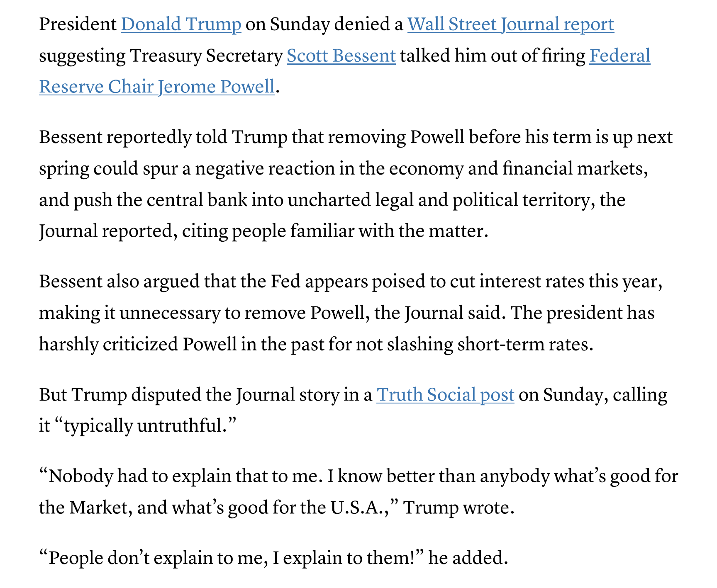Click the word Federal at the end of line two

(620, 56)
